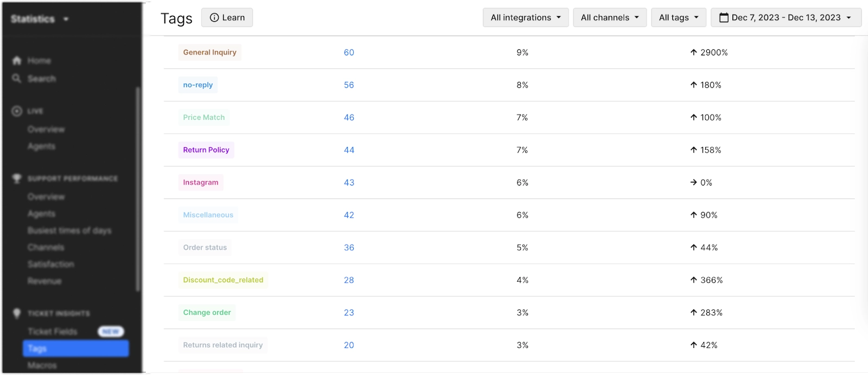Open the All integrations dropdown

pos(525,18)
